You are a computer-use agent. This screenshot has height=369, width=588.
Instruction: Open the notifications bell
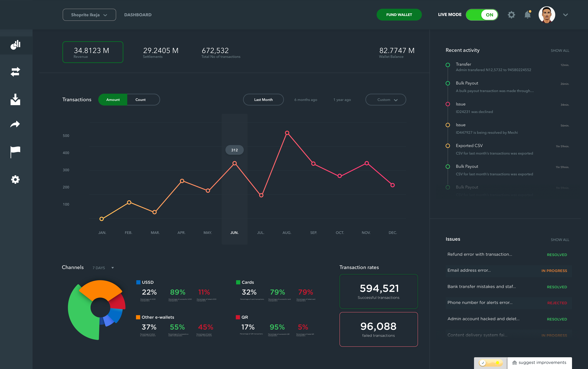click(x=528, y=14)
